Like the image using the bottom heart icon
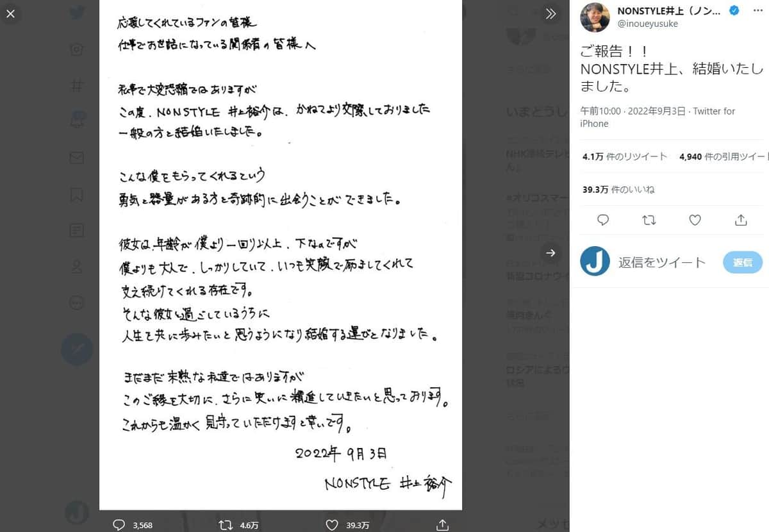The height and width of the screenshot is (532, 769). click(331, 525)
